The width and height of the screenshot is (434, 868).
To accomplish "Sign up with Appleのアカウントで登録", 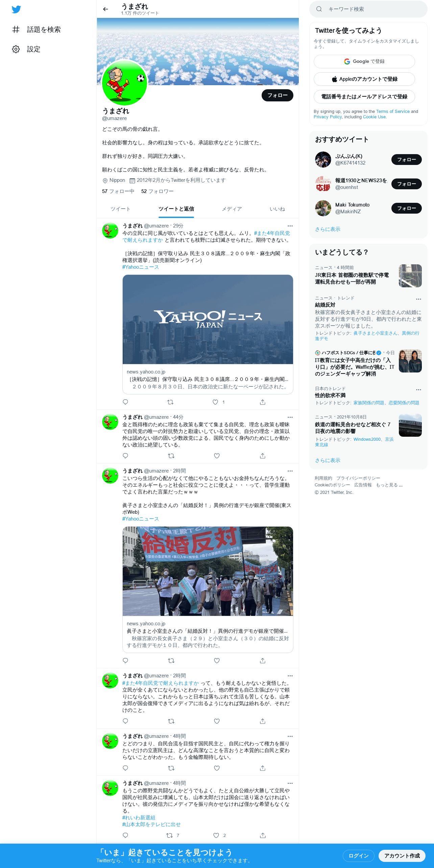I will 364,79.
